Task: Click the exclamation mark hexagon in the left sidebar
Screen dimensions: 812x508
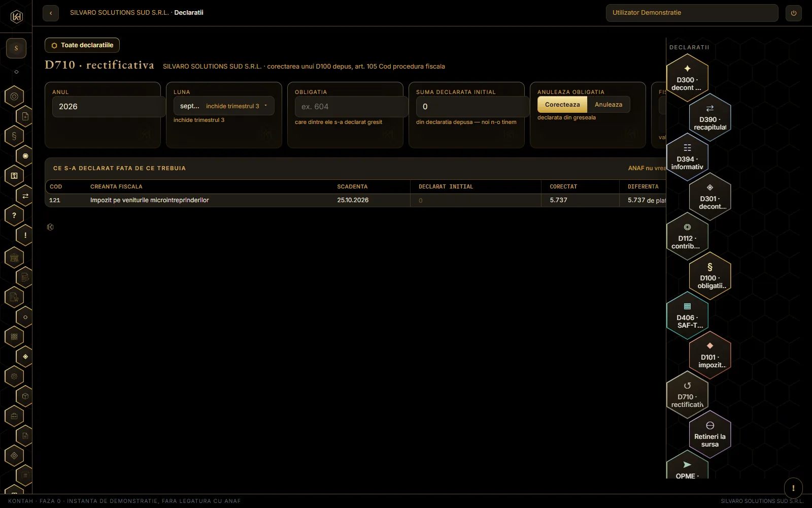Action: click(25, 235)
